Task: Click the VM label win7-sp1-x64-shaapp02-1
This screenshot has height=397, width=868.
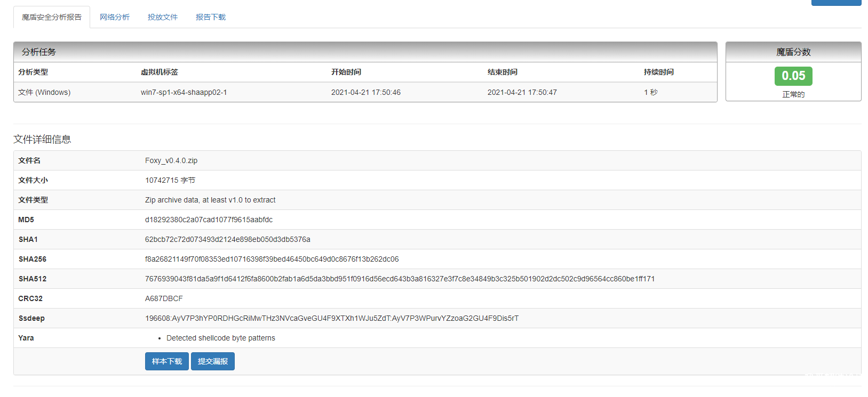Action: click(x=184, y=92)
